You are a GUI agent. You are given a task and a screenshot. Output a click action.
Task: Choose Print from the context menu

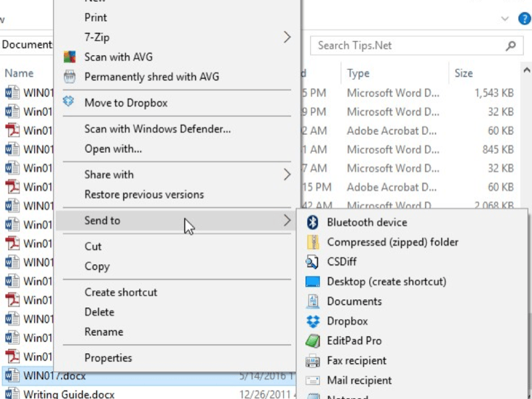coord(96,18)
